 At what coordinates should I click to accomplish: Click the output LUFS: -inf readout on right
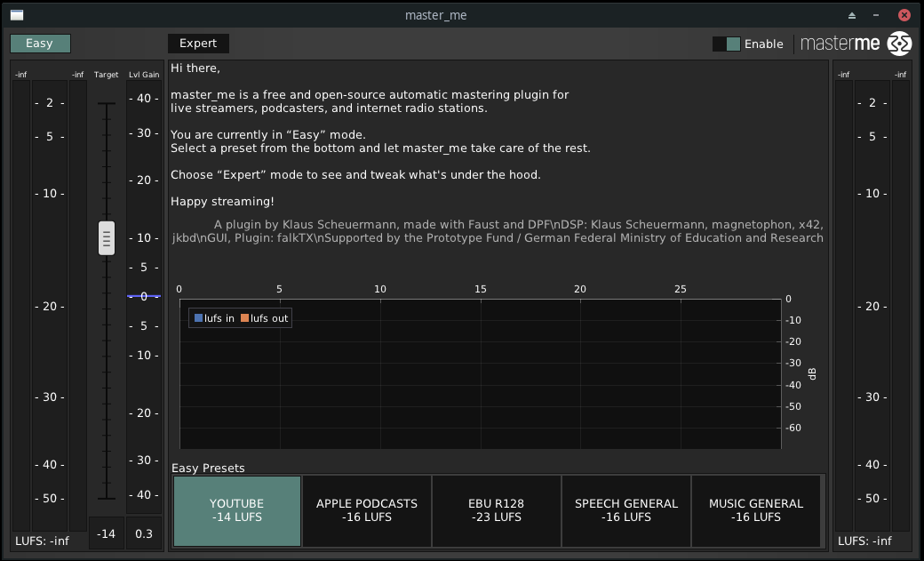click(864, 541)
